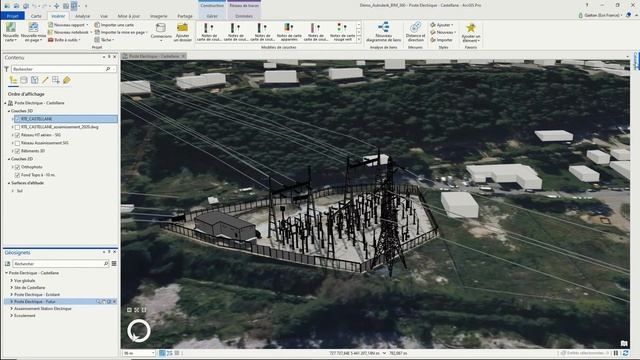Image resolution: width=640 pixels, height=360 pixels.
Task: Click the Tâche button
Action: [104, 40]
